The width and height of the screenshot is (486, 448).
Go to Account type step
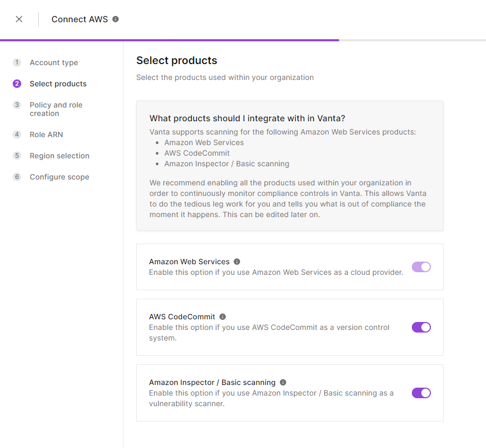click(54, 62)
